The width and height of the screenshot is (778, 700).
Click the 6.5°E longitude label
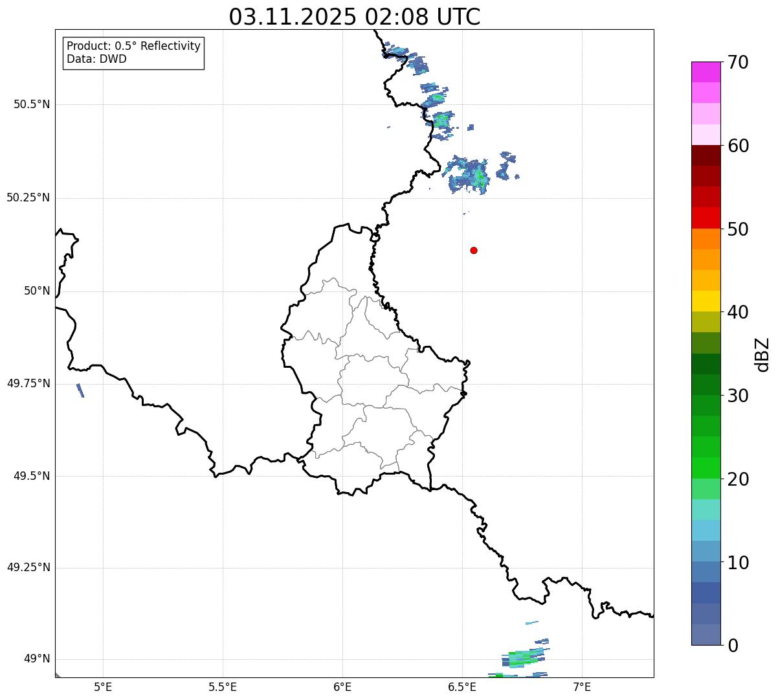point(462,687)
